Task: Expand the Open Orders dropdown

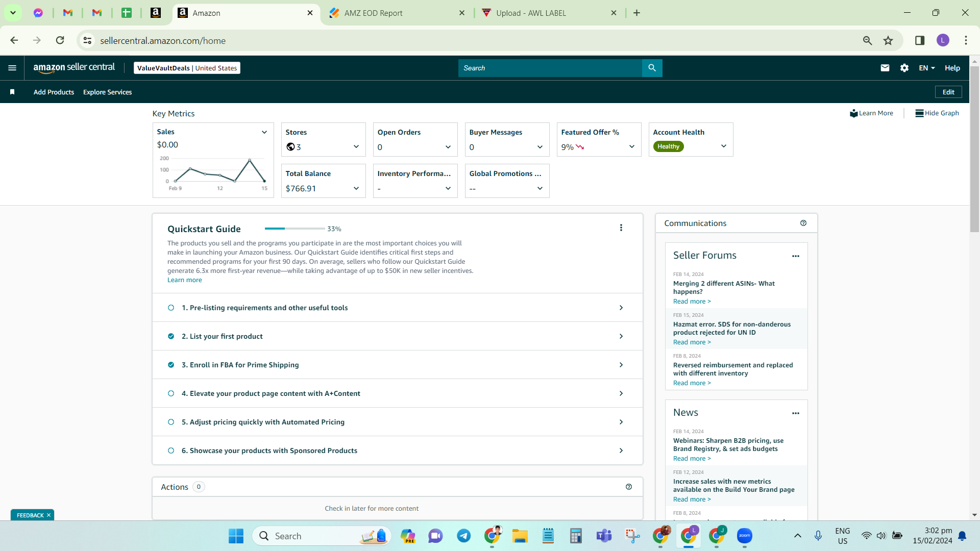Action: [x=448, y=147]
